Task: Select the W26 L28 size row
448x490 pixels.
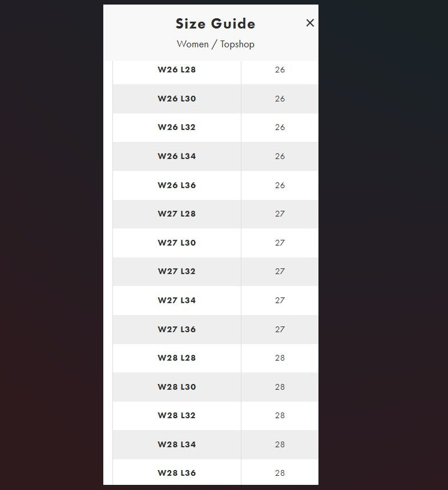Action: [x=177, y=70]
